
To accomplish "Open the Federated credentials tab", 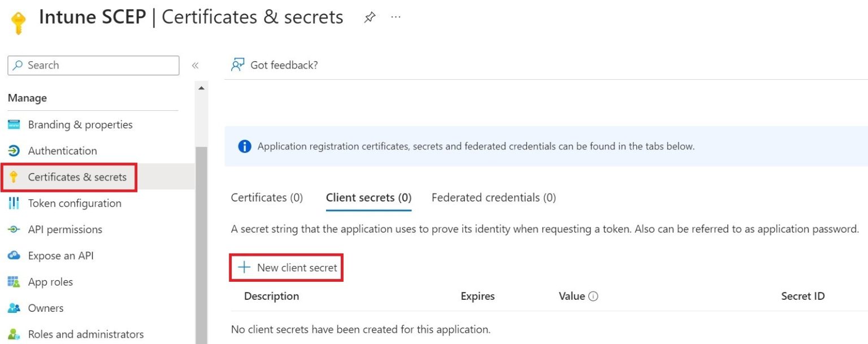I will click(x=493, y=197).
